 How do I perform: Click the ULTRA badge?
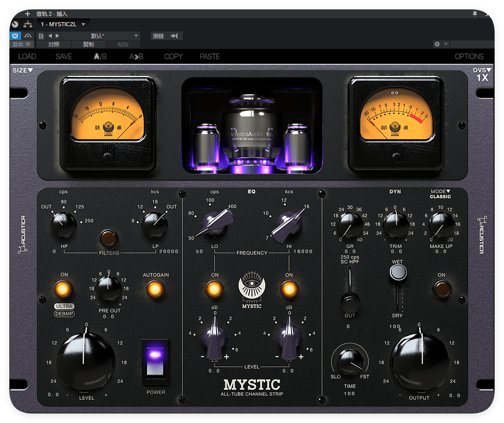point(64,306)
